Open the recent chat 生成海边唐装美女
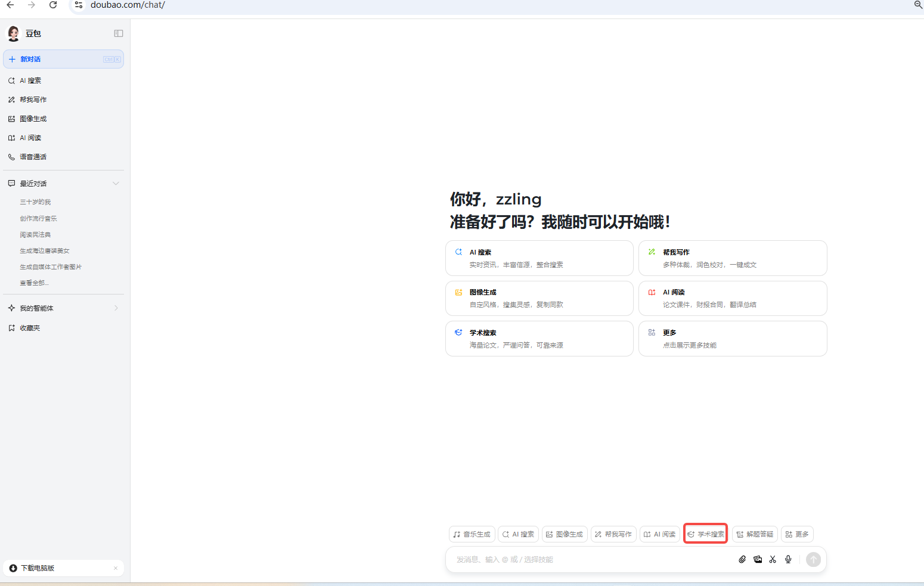924x586 pixels. coord(45,250)
